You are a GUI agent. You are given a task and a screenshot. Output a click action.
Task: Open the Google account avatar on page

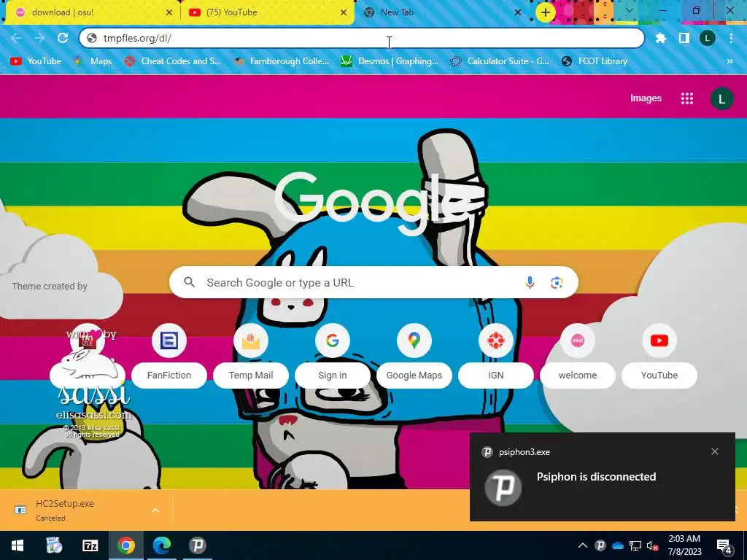click(721, 98)
